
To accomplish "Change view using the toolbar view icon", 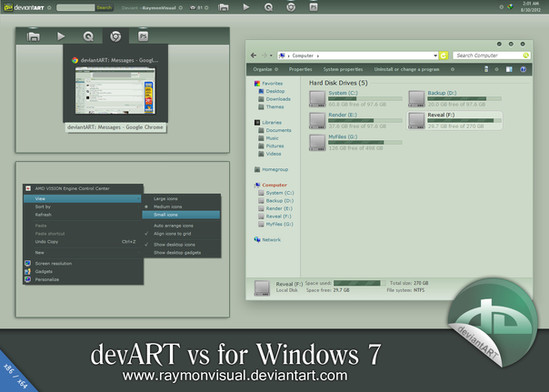I will 486,69.
